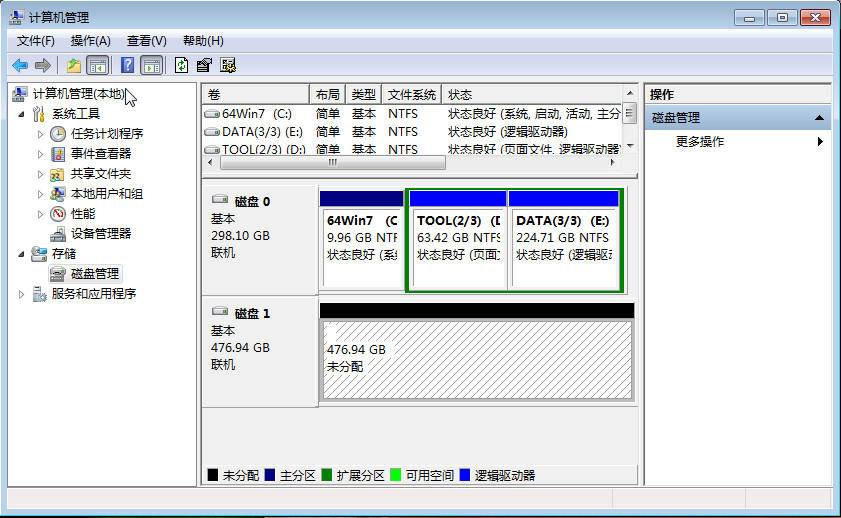Click the volume list horizontal scrollbar thumb
Image resolution: width=841 pixels, height=518 pixels.
333,162
